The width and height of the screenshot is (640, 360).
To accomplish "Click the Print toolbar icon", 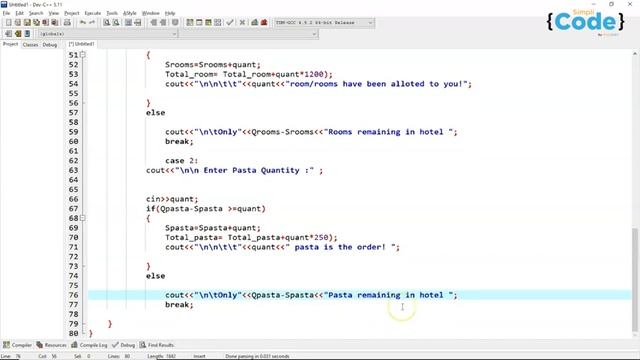I will 67,22.
